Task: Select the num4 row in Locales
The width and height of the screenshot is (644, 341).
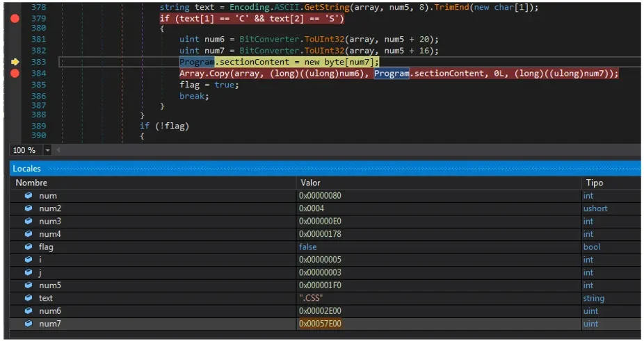Action: 325,234
